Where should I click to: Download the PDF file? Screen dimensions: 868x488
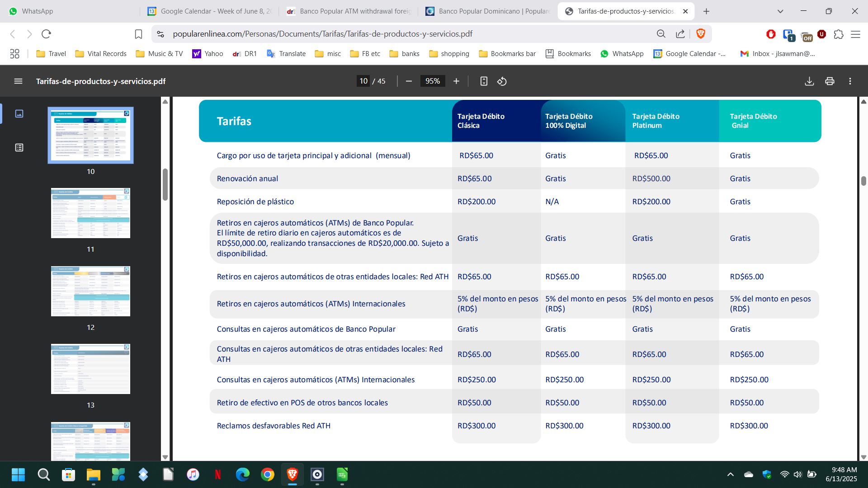click(809, 81)
